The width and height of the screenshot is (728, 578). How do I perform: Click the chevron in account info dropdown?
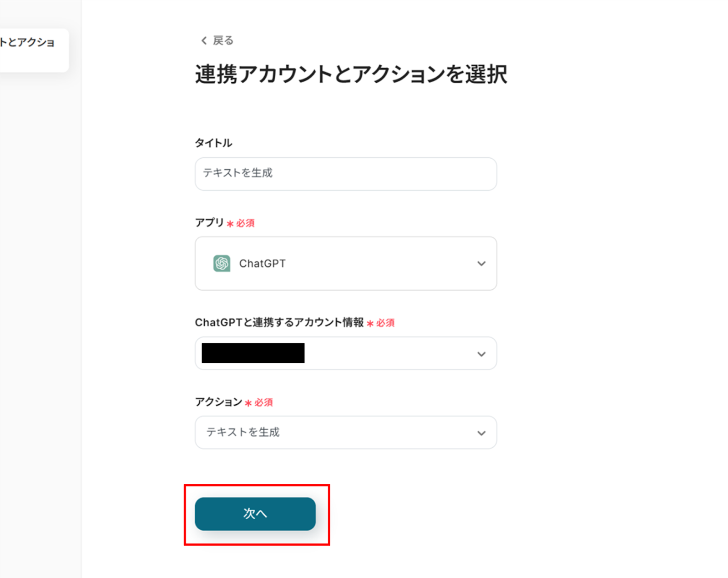tap(481, 354)
